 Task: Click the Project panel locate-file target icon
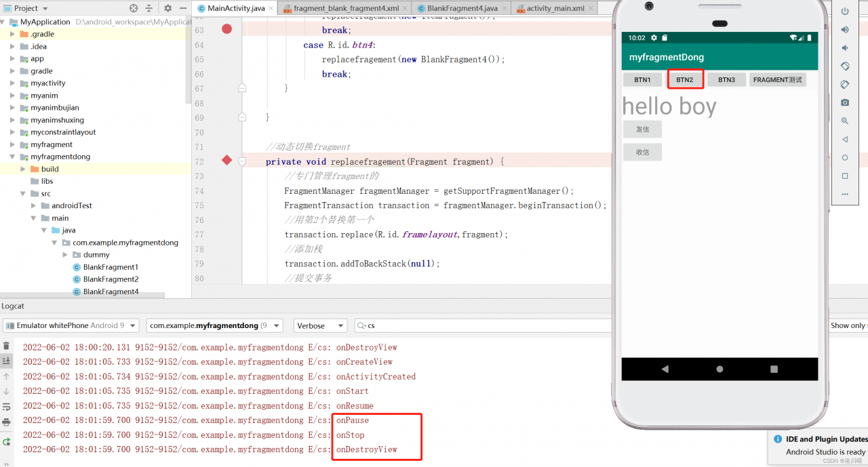(x=134, y=8)
